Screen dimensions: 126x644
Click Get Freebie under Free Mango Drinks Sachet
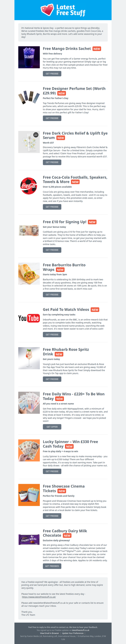[x=52, y=74]
